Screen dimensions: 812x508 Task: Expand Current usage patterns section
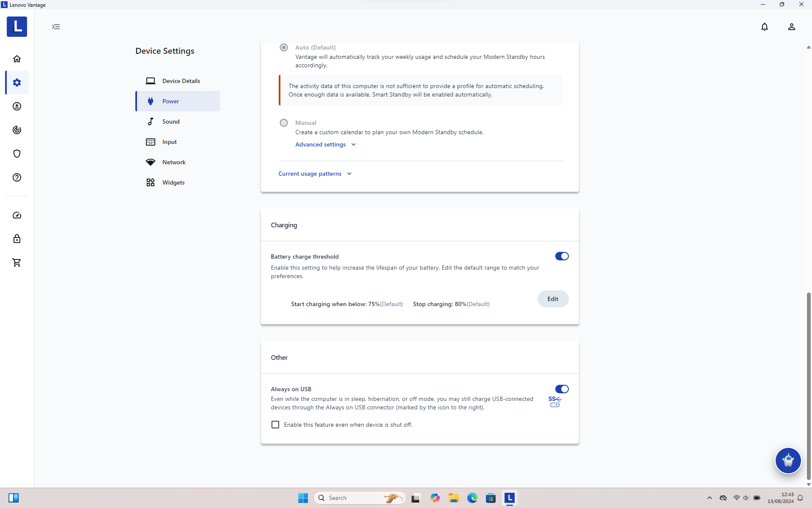tap(315, 174)
